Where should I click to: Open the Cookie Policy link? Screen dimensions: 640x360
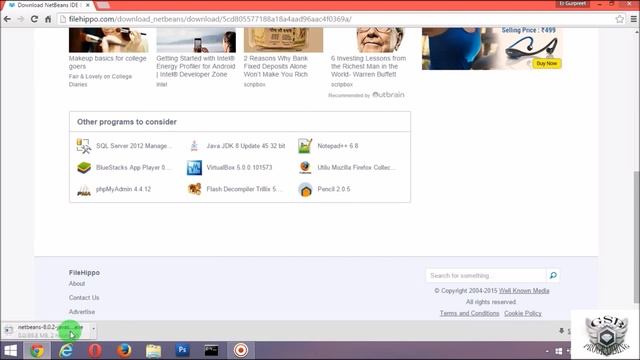coord(523,313)
